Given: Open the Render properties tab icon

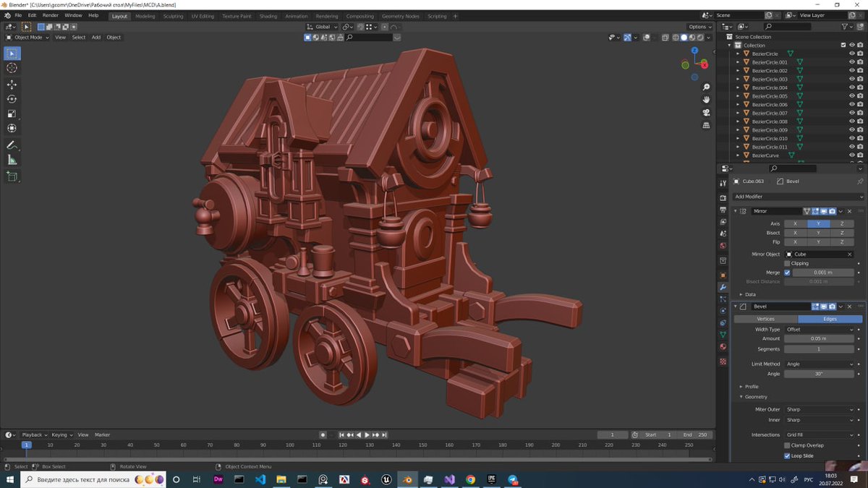Looking at the screenshot, I should pos(723,197).
